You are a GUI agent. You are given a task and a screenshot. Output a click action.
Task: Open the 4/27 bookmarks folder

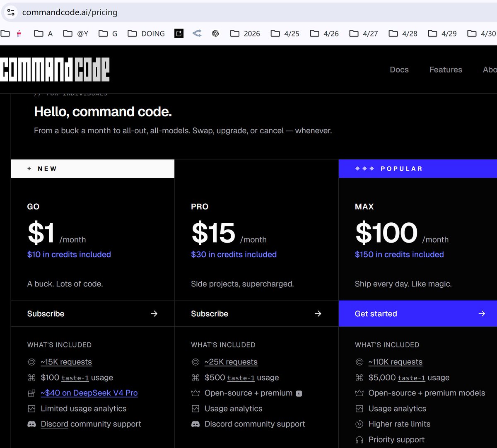[364, 34]
